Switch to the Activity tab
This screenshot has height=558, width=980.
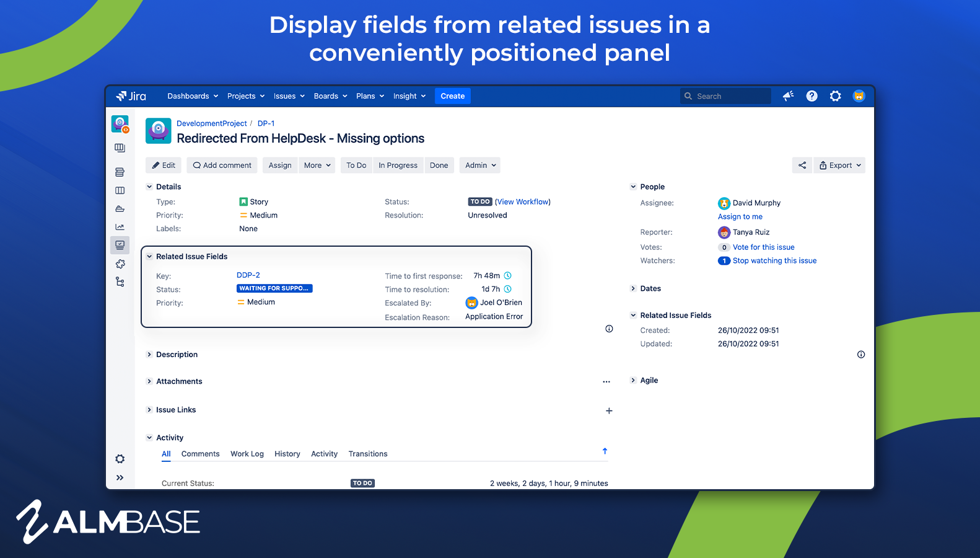click(325, 454)
